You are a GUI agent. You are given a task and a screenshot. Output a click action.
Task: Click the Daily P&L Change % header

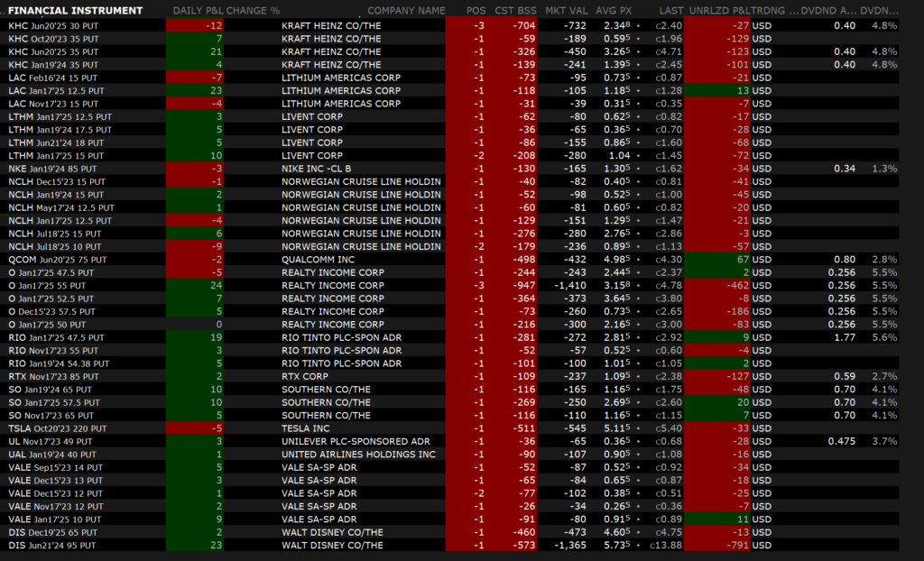[x=226, y=11]
